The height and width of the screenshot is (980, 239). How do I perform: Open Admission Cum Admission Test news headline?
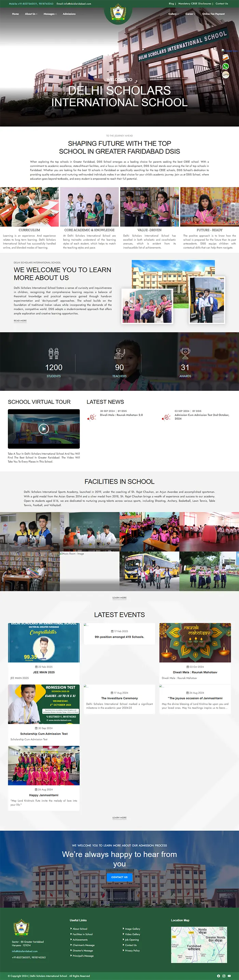[x=202, y=416]
